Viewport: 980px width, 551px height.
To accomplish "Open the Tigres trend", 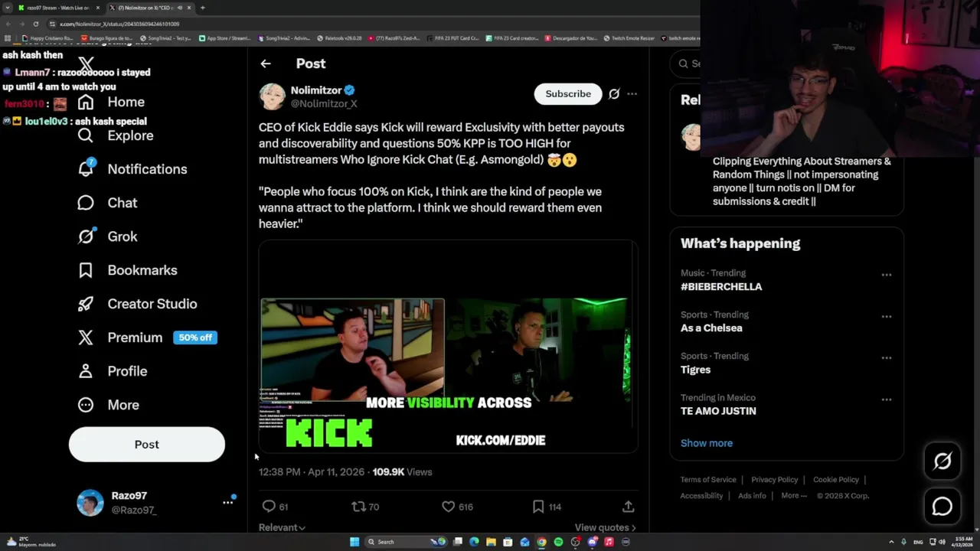I will [x=695, y=370].
